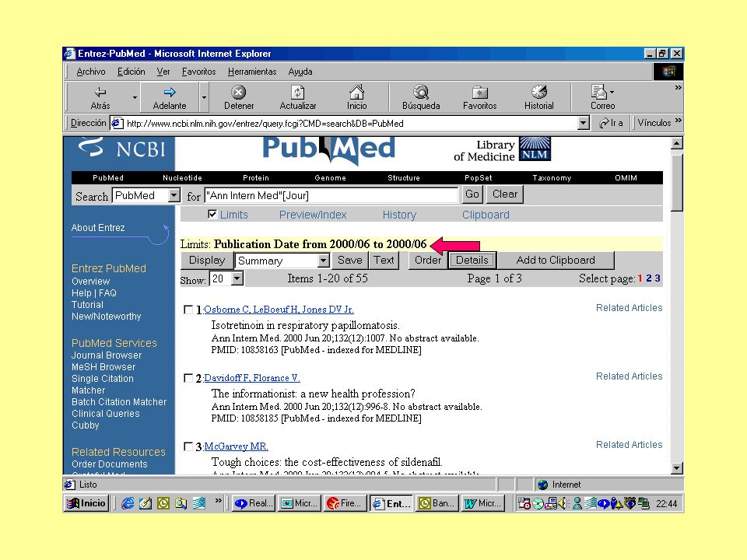The image size is (747, 560).
Task: Open the Adelante forward history dropdown arrow
Action: point(204,98)
